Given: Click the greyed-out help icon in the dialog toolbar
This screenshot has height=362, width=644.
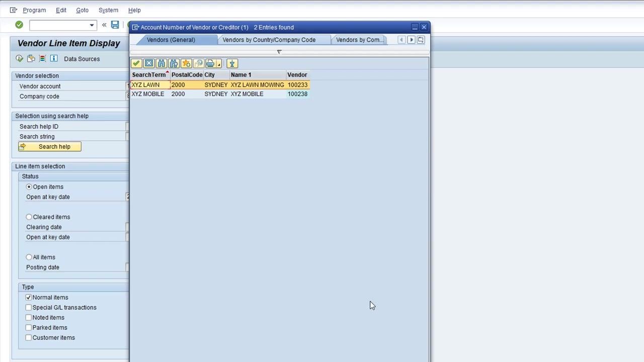Looking at the screenshot, I should coord(199,63).
